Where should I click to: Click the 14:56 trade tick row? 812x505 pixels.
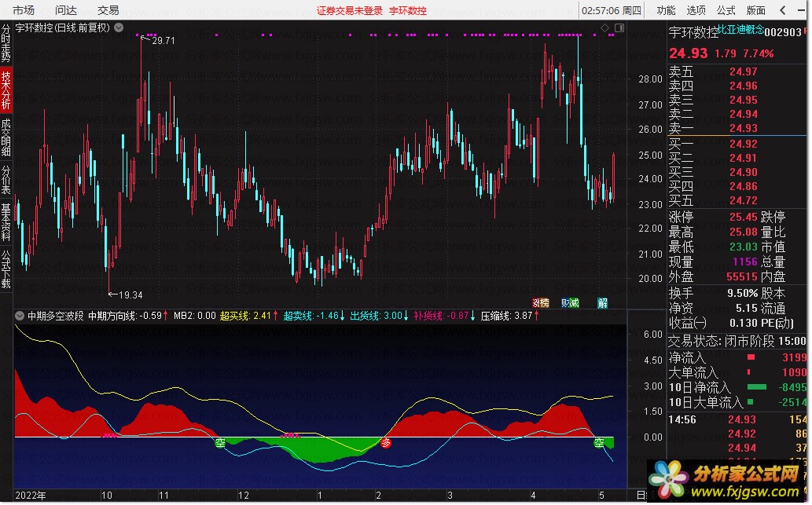737,419
